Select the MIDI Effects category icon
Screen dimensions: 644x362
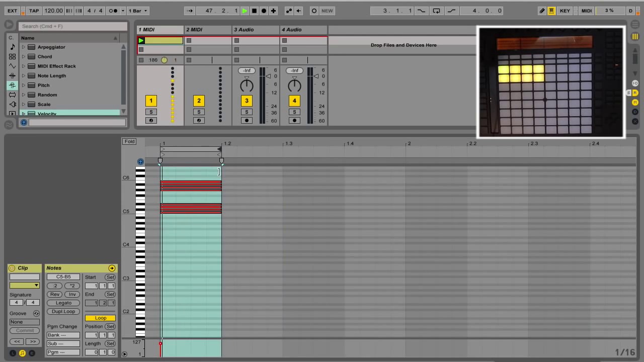(x=13, y=85)
